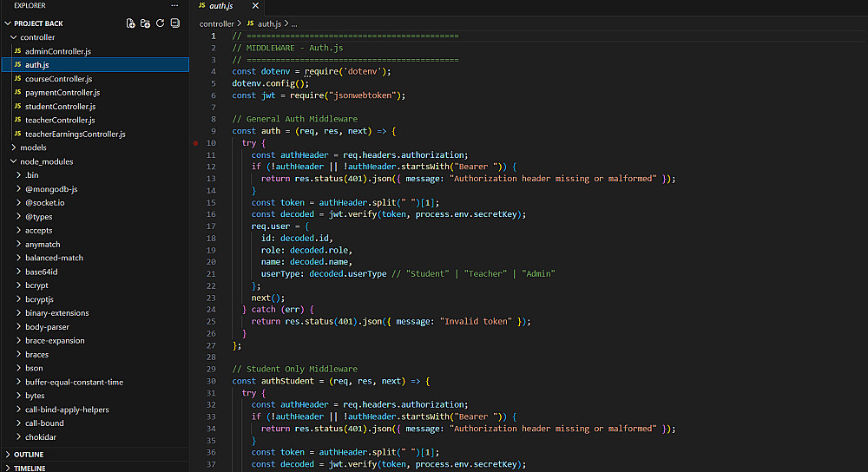Open paymentController.js file
Viewport: 868px width, 472px height.
point(62,92)
